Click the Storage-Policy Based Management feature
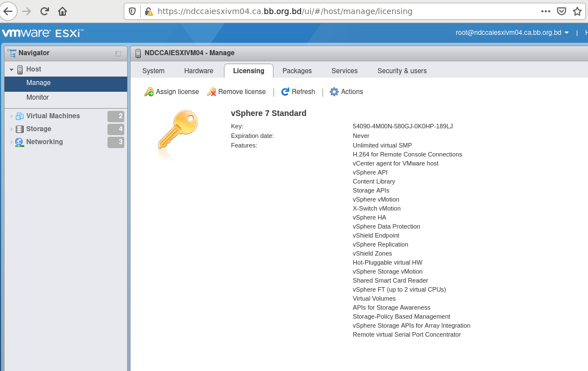 point(402,316)
